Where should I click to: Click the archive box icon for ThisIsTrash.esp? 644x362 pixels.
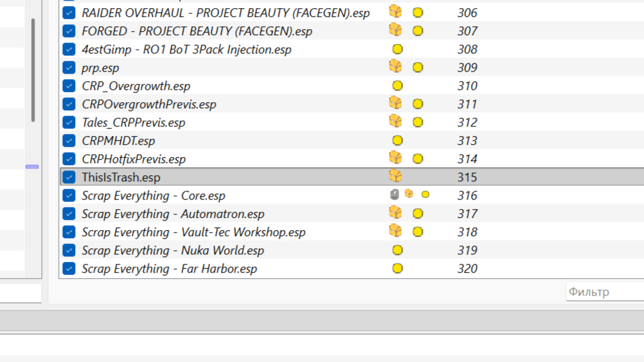coord(395,177)
